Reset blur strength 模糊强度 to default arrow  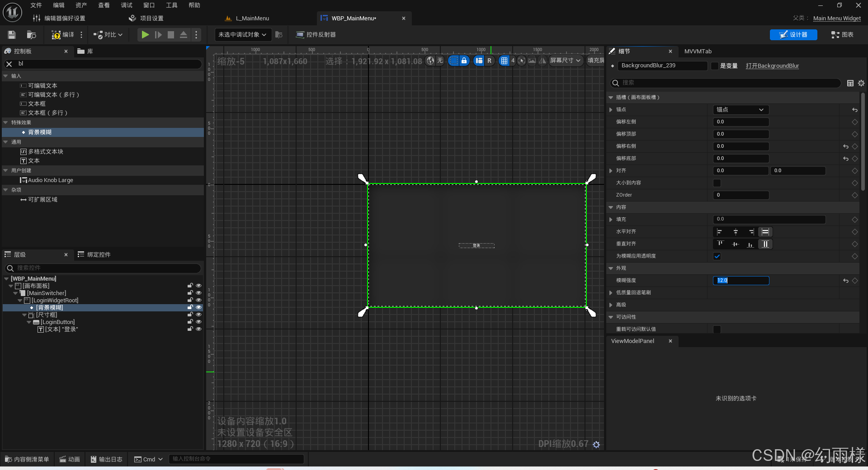pos(846,281)
